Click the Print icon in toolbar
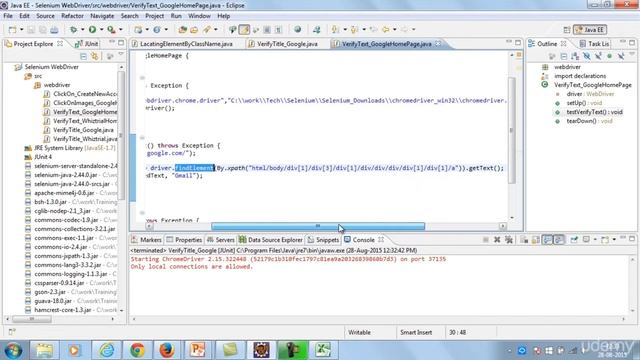Screen dimensions: 640x360 tap(54, 29)
